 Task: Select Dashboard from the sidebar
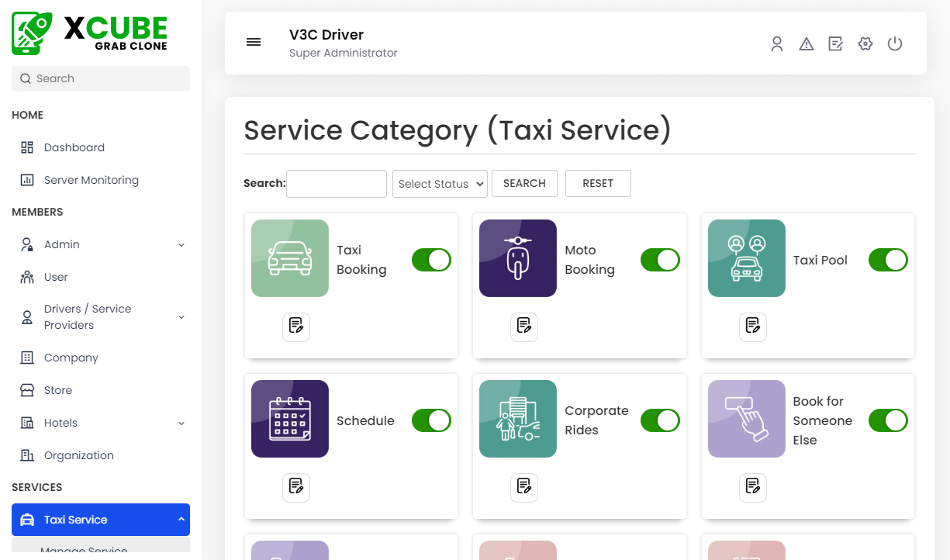(x=74, y=147)
